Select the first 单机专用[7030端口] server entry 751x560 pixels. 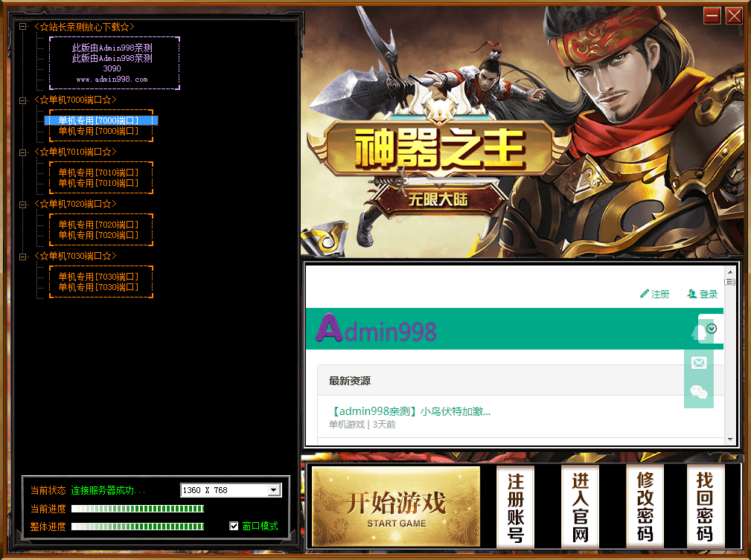click(x=98, y=277)
